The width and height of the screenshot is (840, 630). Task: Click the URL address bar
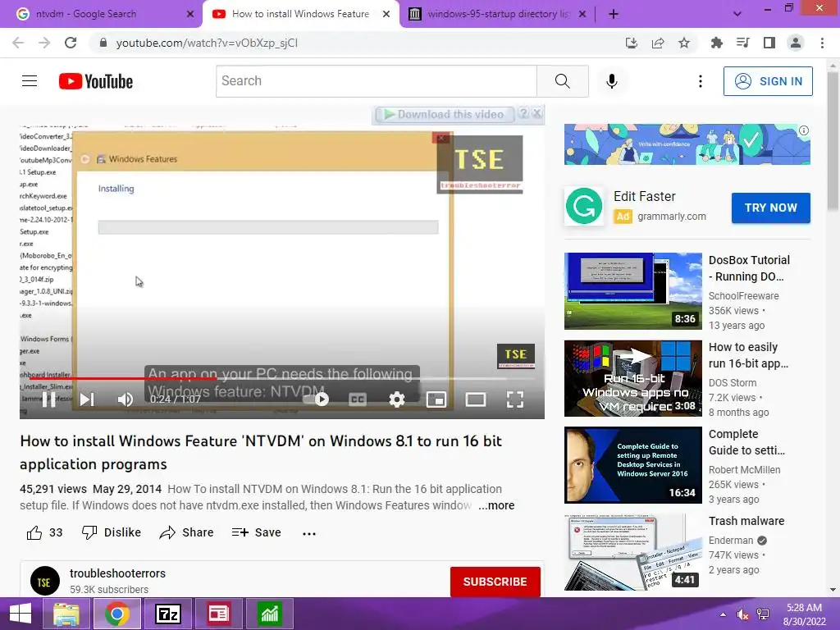coord(354,43)
